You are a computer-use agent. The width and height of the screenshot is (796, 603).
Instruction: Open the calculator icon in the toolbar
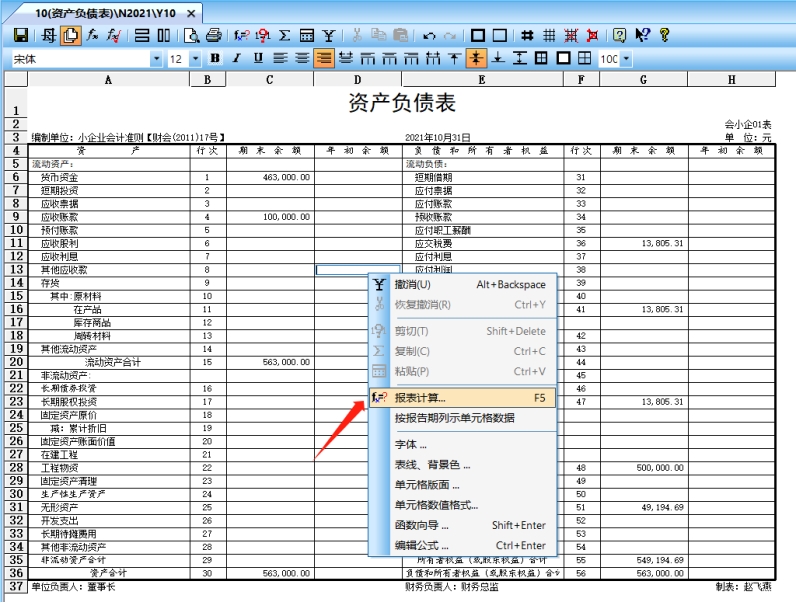(307, 36)
